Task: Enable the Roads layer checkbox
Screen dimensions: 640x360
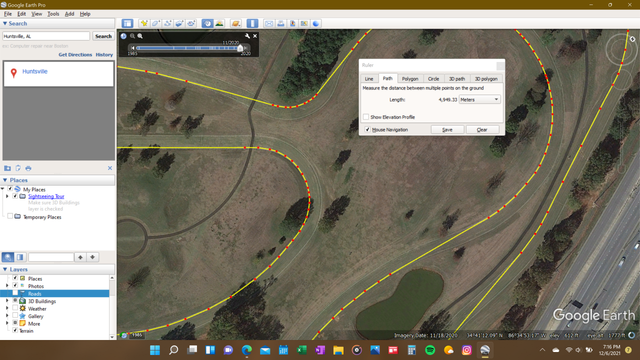Action: coord(15,293)
